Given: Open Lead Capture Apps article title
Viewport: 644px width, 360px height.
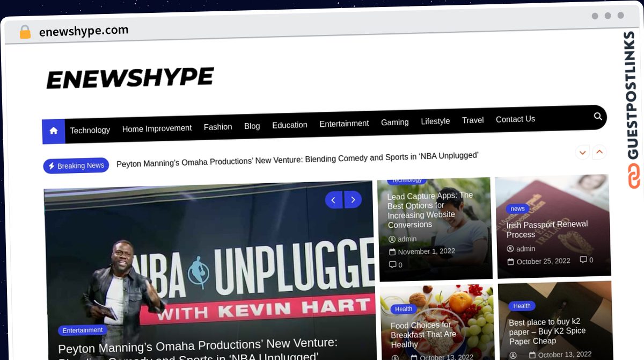Looking at the screenshot, I should click(430, 210).
